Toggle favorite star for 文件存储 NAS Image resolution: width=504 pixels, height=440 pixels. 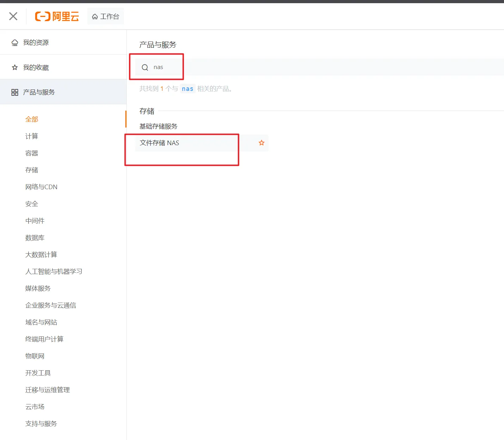261,143
